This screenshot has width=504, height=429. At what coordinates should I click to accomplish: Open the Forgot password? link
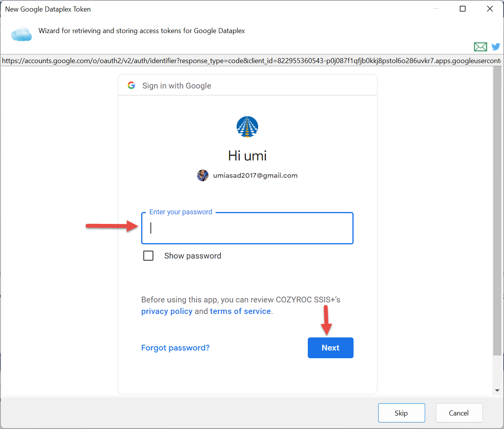coord(175,348)
